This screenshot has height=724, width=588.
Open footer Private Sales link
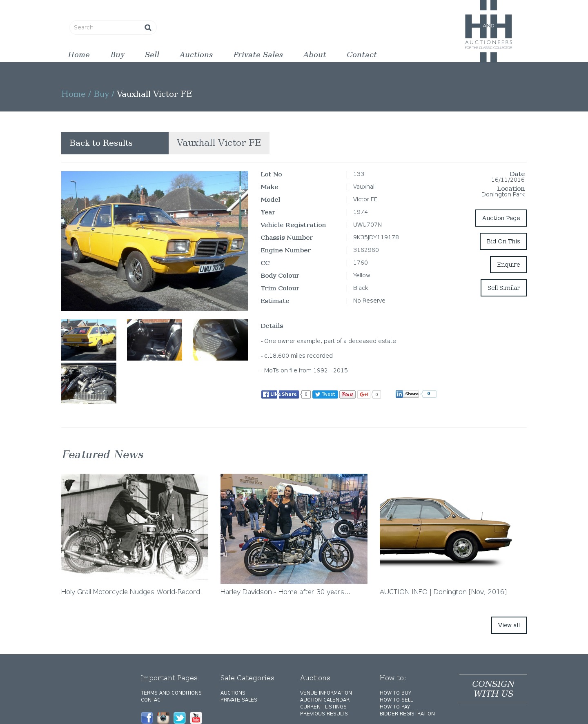239,700
